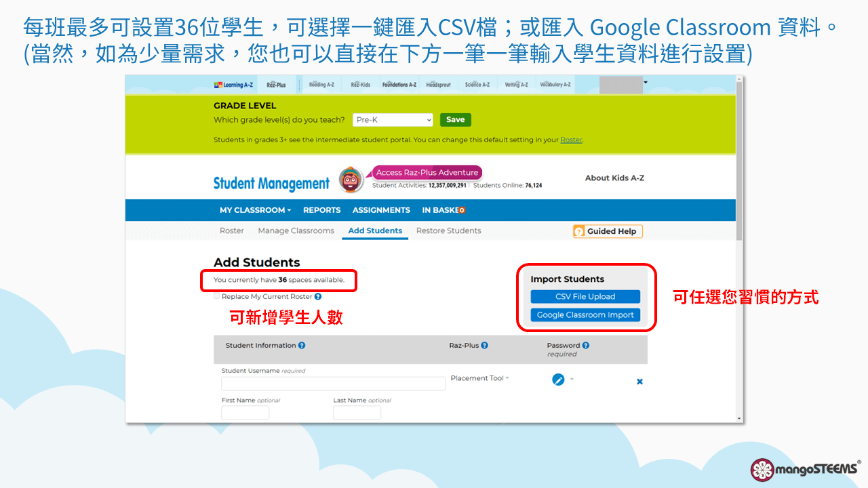Open the Placement Tool dropdown
This screenshot has width=868, height=488.
tap(480, 378)
